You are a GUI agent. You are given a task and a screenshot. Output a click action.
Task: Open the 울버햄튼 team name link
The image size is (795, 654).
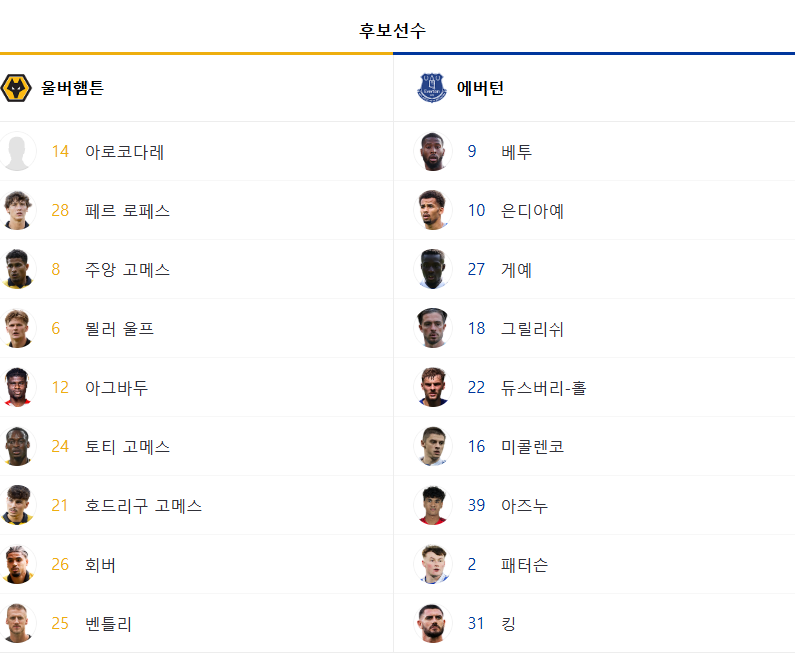coord(73,88)
